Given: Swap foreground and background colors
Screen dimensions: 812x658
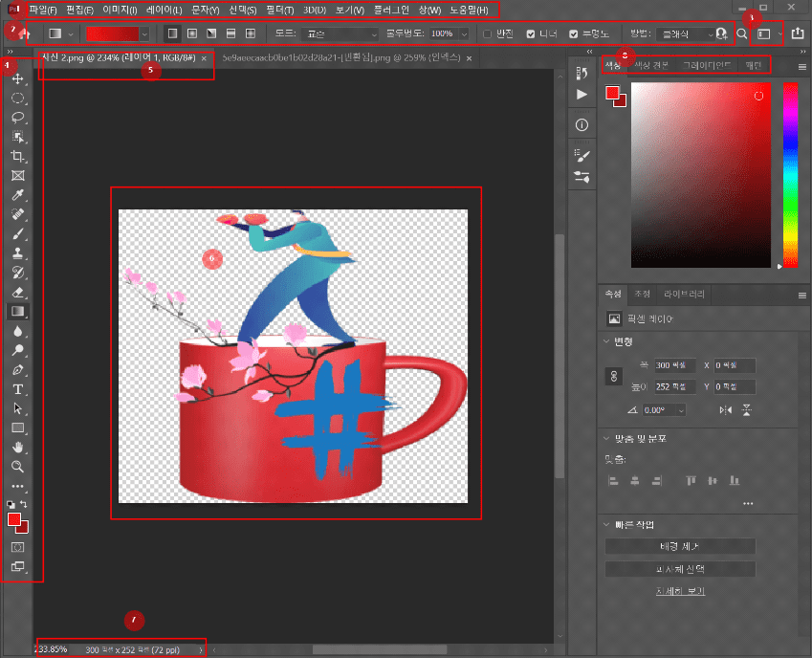Looking at the screenshot, I should [23, 504].
